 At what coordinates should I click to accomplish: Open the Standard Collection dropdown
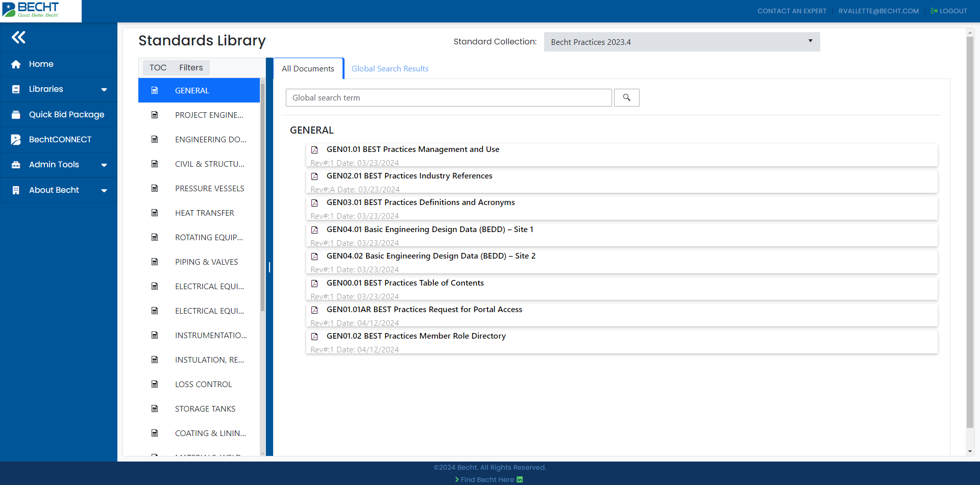click(x=681, y=42)
